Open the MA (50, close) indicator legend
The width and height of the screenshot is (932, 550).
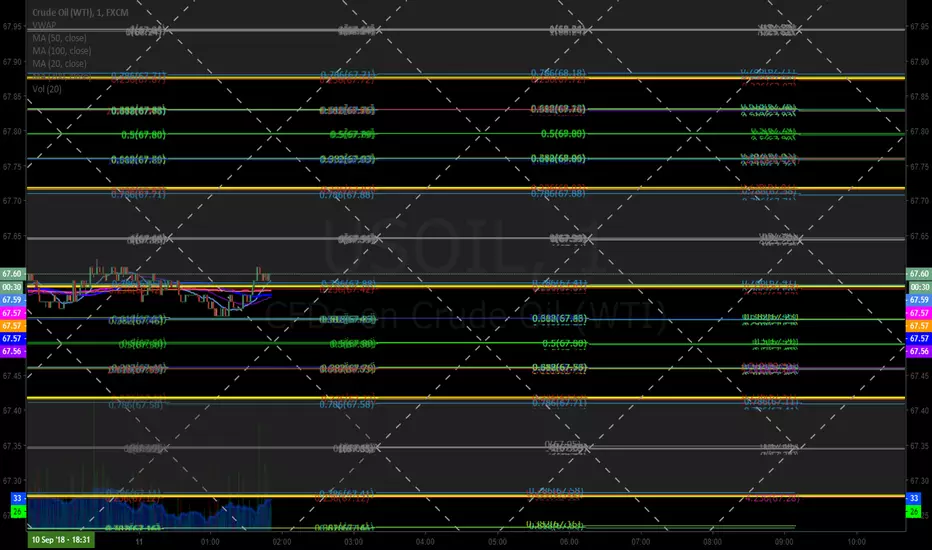click(x=59, y=38)
